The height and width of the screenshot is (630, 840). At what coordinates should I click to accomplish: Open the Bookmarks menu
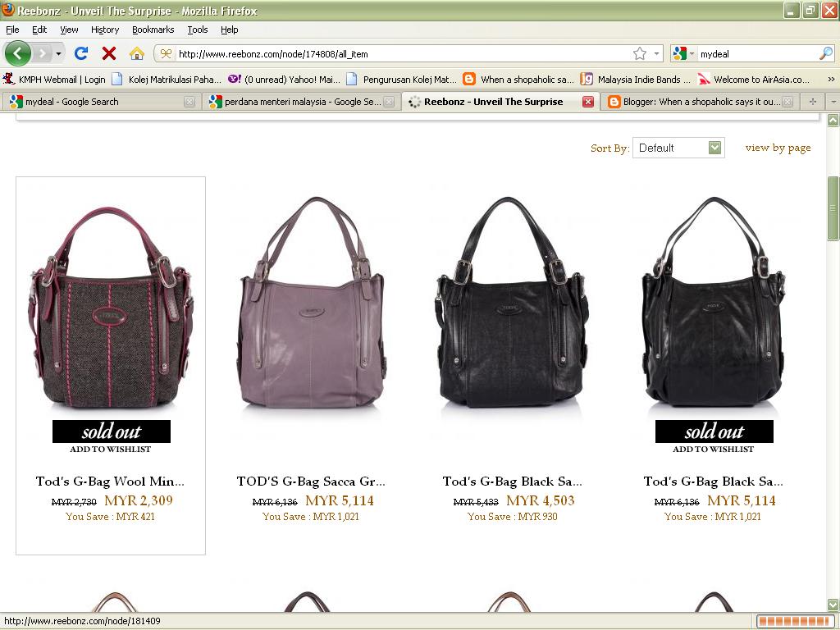(153, 30)
